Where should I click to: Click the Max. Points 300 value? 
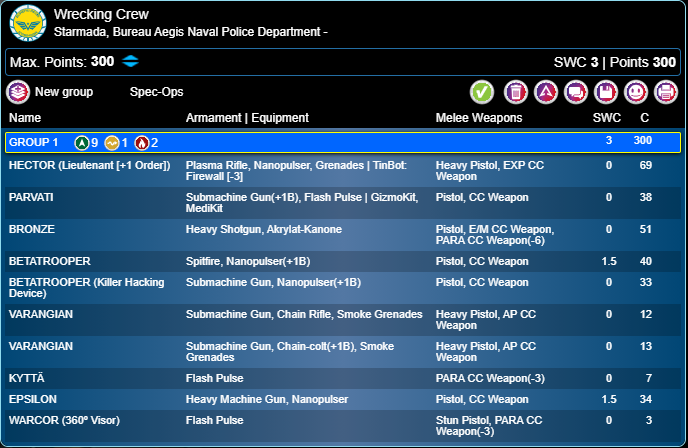[x=103, y=61]
